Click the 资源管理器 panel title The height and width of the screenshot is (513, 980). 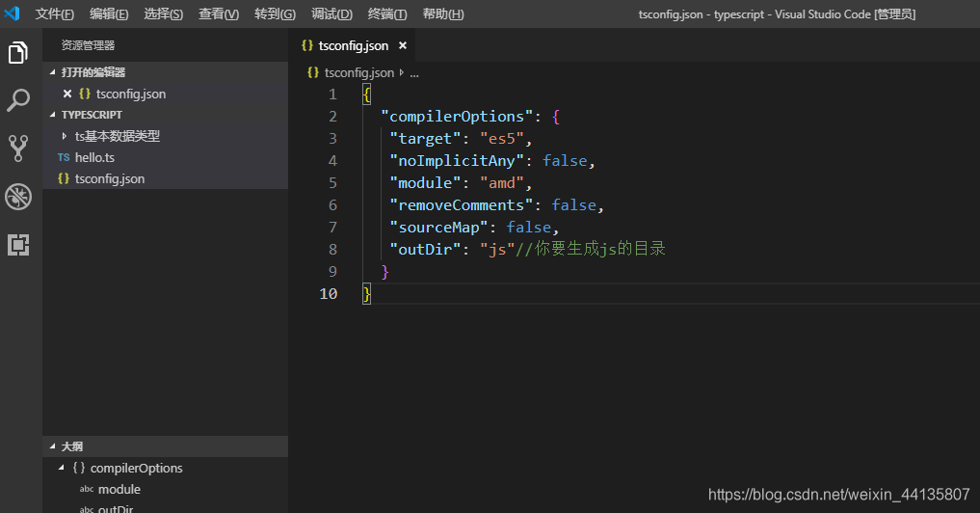(x=88, y=45)
